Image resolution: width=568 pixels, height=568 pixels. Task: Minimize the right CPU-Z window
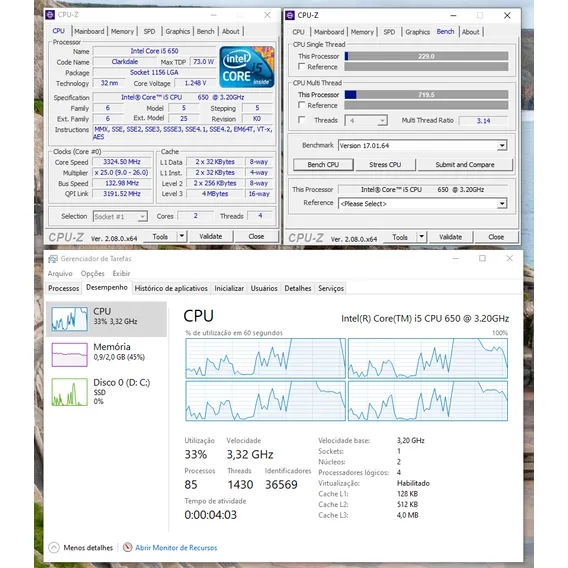point(453,15)
